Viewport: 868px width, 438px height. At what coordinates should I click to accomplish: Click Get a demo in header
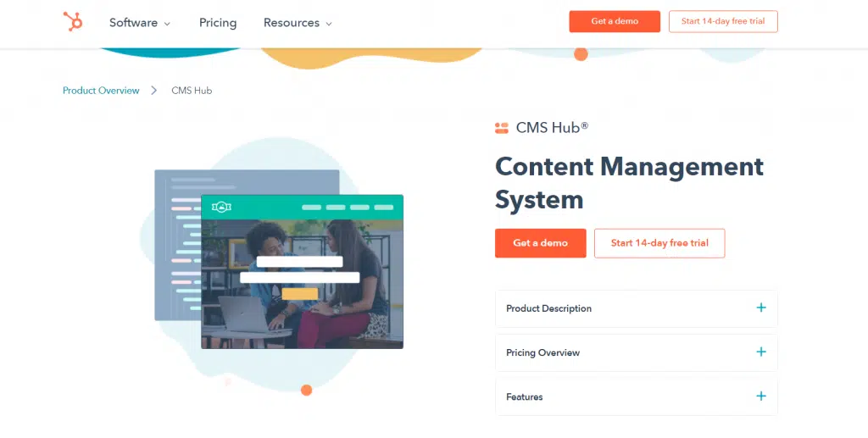click(x=615, y=21)
